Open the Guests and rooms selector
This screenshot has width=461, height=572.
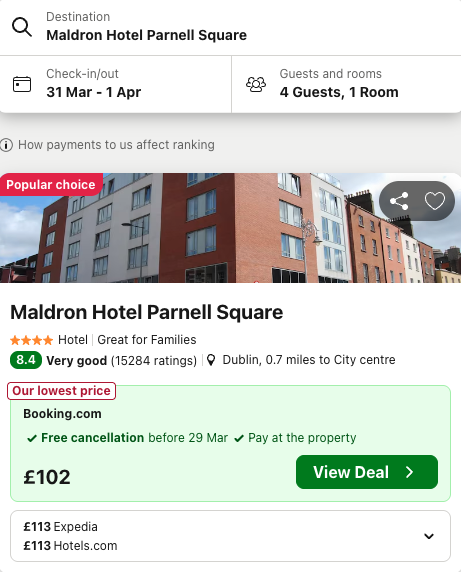(346, 84)
